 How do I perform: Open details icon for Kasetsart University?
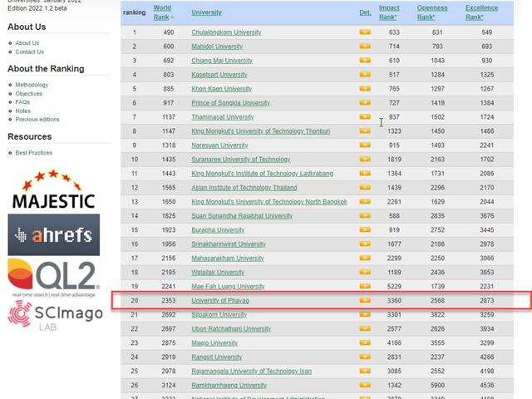(x=365, y=75)
